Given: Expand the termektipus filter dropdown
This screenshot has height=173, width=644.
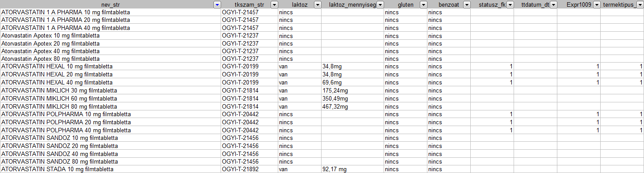Looking at the screenshot, I should pyautogui.click(x=640, y=4).
